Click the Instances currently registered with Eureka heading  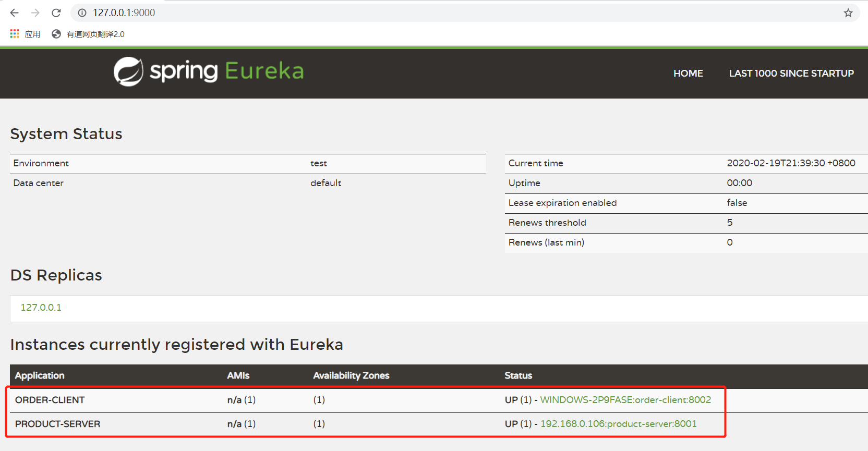[x=177, y=345]
